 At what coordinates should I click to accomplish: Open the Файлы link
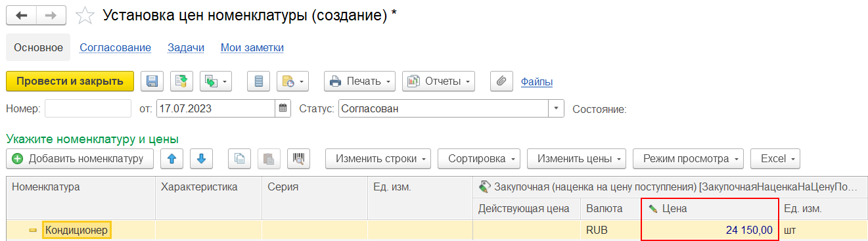tap(537, 81)
